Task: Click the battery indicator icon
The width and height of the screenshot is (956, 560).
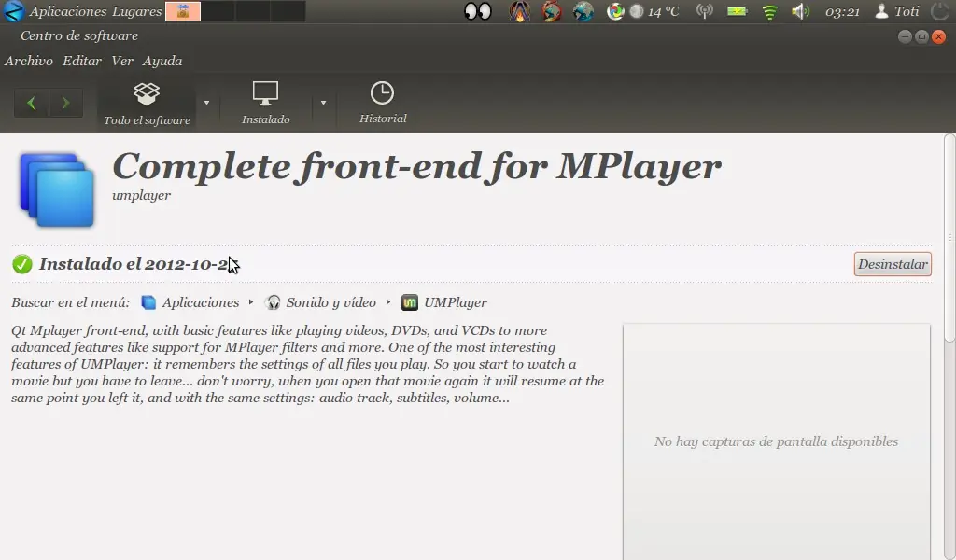Action: point(738,11)
